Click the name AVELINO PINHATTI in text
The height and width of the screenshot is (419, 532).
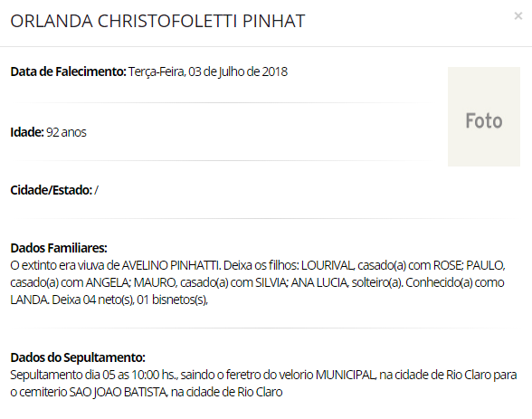click(171, 265)
